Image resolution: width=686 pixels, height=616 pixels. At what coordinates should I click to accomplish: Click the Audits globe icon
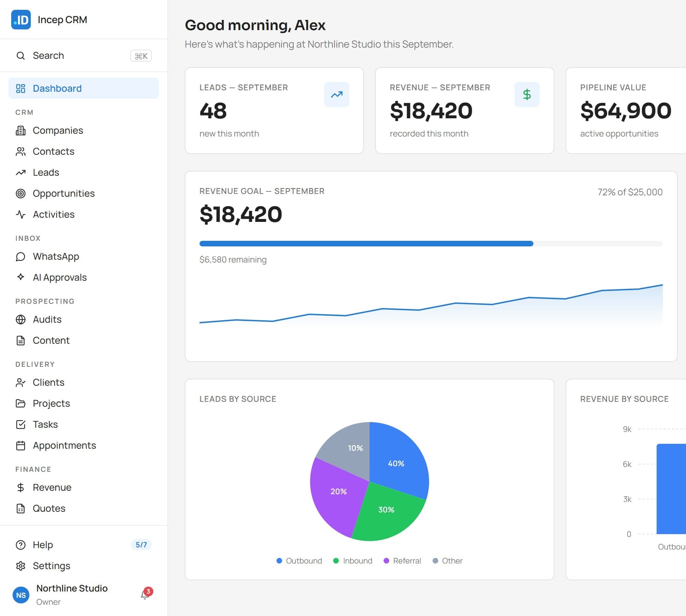tap(21, 320)
